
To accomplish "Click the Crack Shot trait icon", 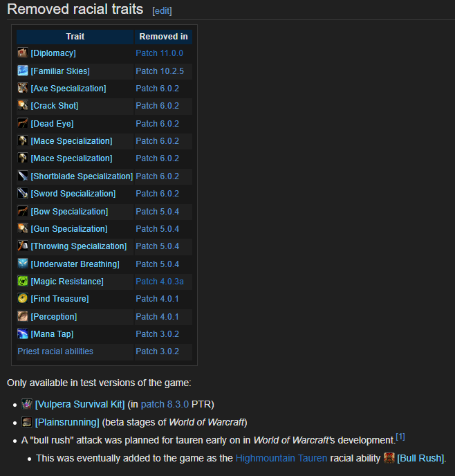I will pos(23,105).
